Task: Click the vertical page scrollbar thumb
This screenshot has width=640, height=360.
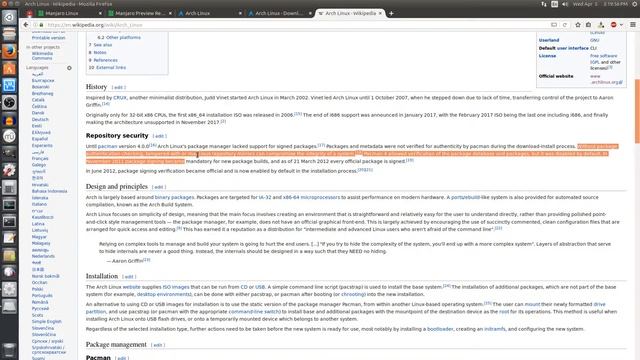Action: [x=637, y=111]
